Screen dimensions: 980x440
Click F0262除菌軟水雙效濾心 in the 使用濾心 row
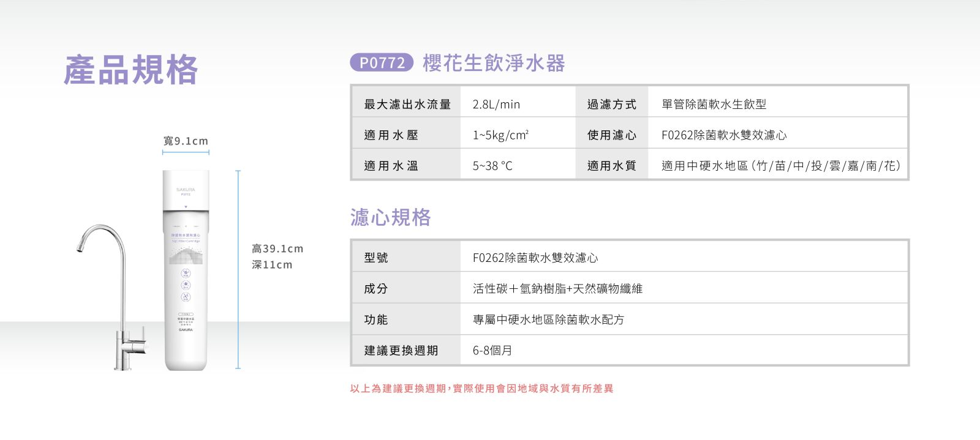coord(724,135)
